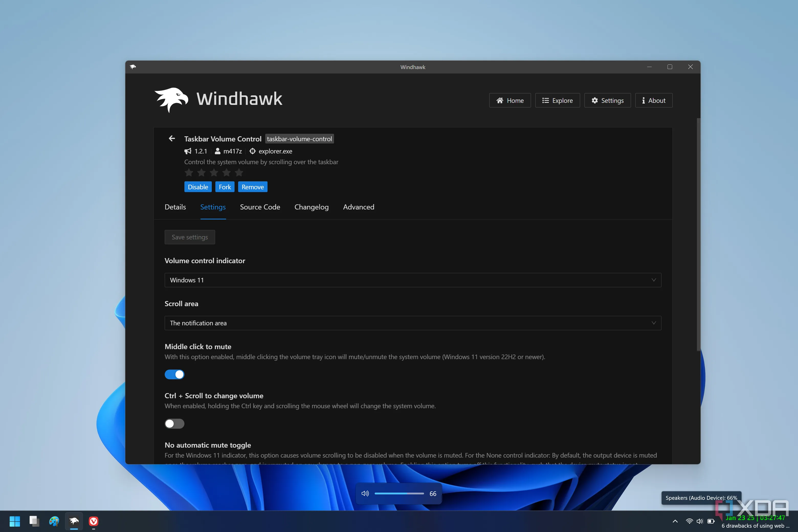This screenshot has width=798, height=532.
Task: Open Vivaldi from the taskbar
Action: 94,522
